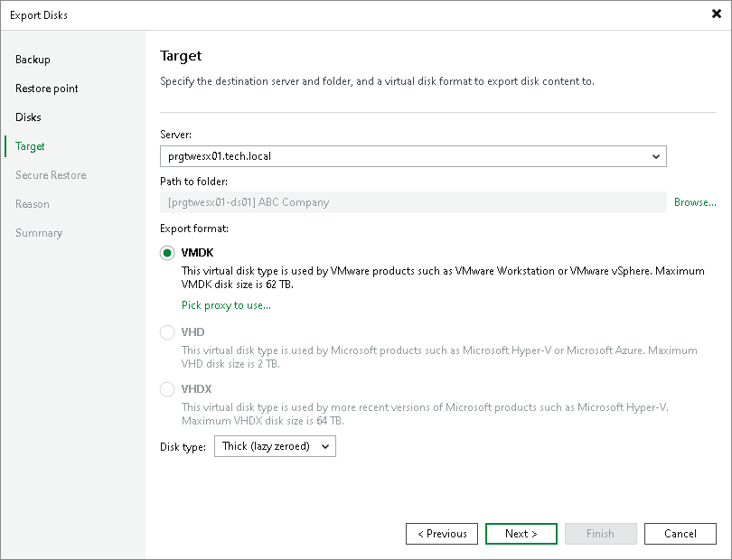This screenshot has width=732, height=560.
Task: Go to the Backup wizard step
Action: [33, 59]
